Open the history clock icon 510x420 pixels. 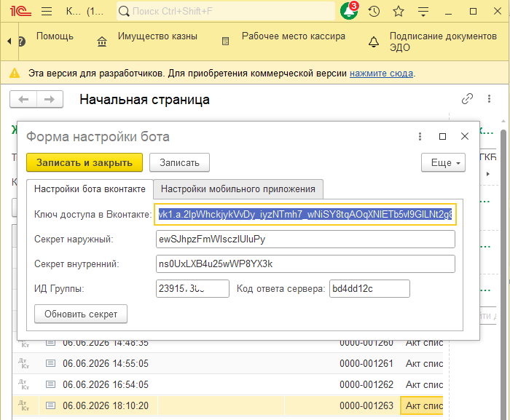(374, 12)
